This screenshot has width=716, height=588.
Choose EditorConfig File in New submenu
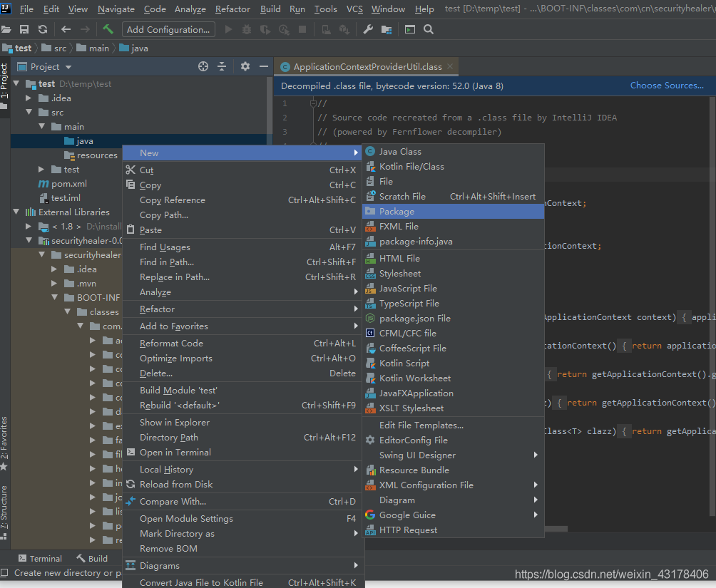coord(453,440)
